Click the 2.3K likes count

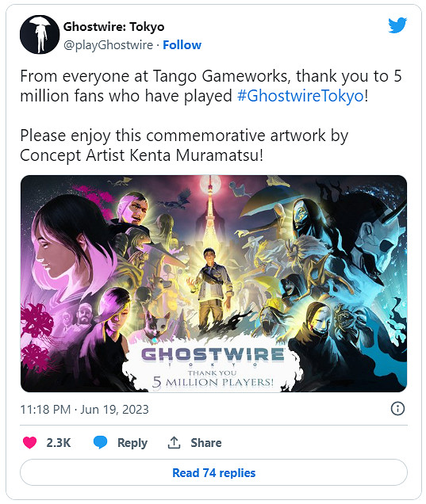[58, 443]
